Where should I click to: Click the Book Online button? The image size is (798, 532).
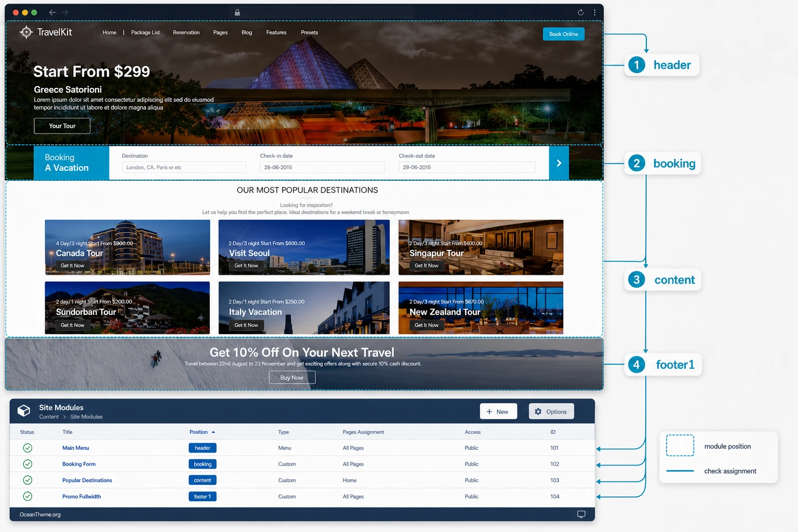(564, 34)
